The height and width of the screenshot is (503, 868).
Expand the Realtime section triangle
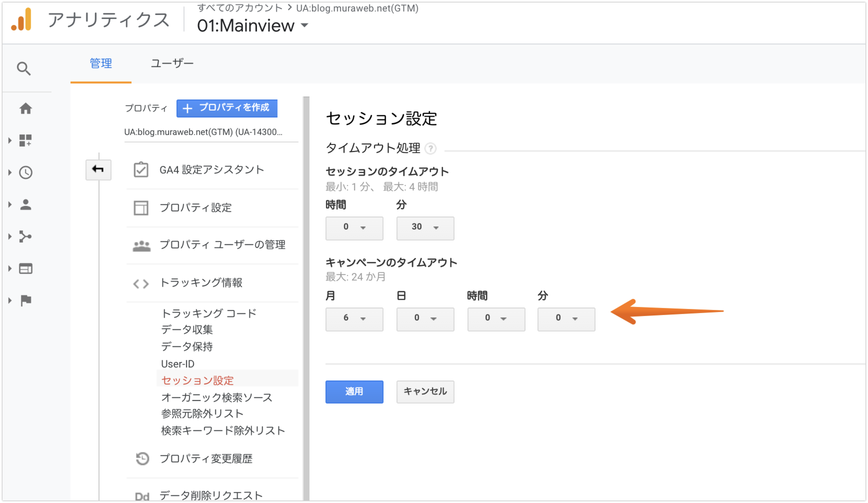tap(10, 172)
